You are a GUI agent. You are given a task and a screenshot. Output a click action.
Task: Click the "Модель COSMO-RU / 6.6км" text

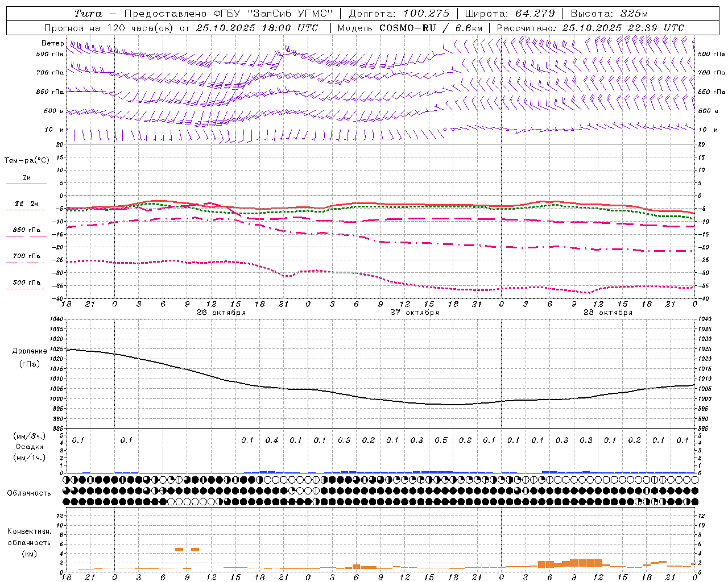(x=410, y=28)
